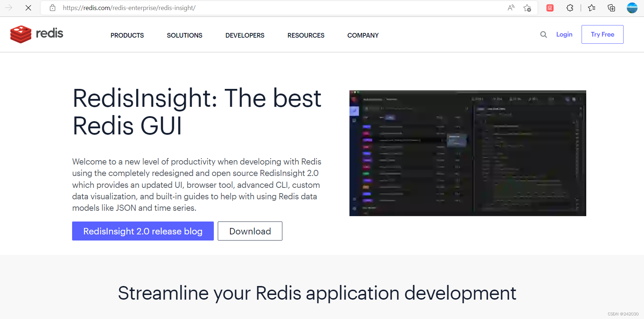Open the red extension icon
This screenshot has height=319, width=644.
(550, 8)
